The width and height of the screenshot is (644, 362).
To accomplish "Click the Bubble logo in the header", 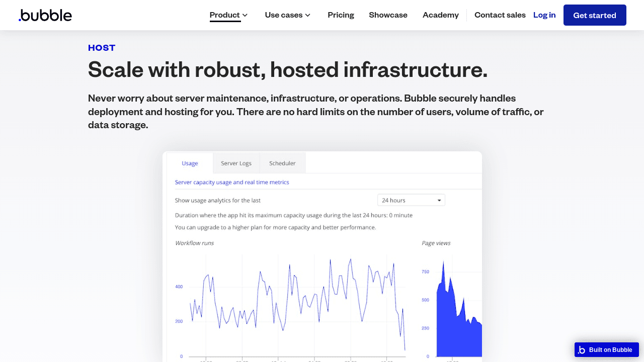I will click(x=45, y=15).
